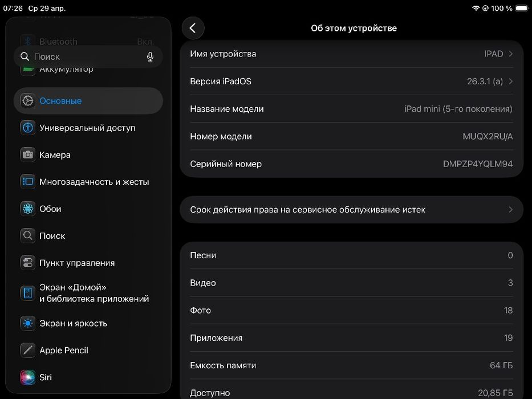Image resolution: width=532 pixels, height=399 pixels.
Task: Tap the Емкость памяти 64 ГБ value
Action: tap(501, 365)
